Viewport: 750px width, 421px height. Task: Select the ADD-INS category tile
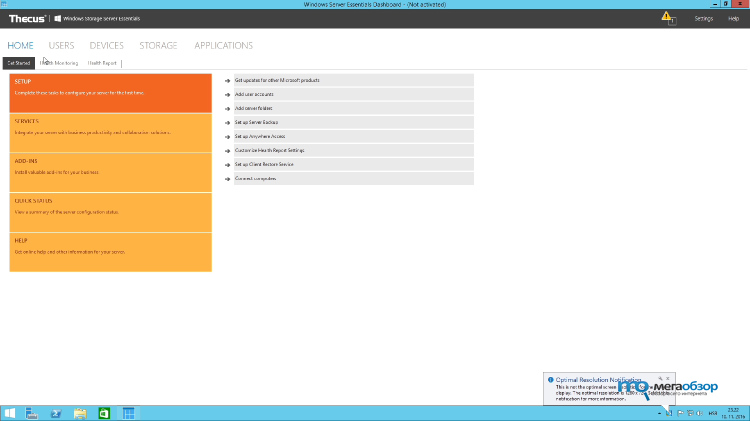click(x=110, y=172)
